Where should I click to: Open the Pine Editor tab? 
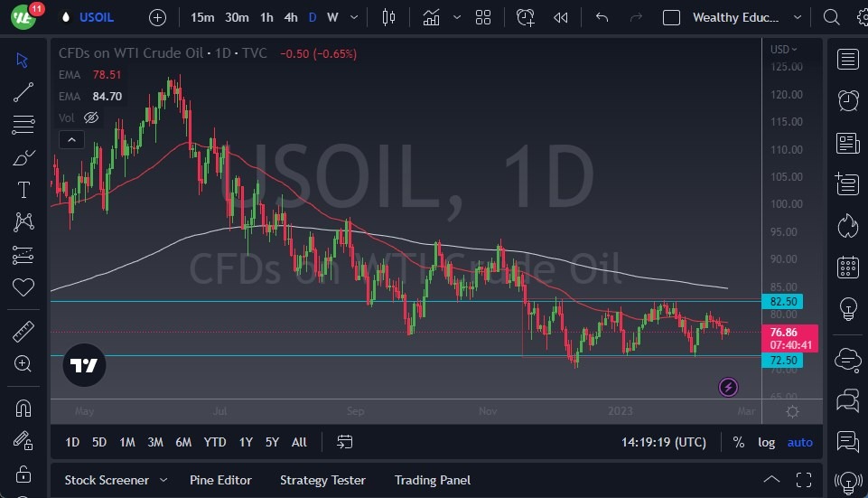tap(220, 480)
